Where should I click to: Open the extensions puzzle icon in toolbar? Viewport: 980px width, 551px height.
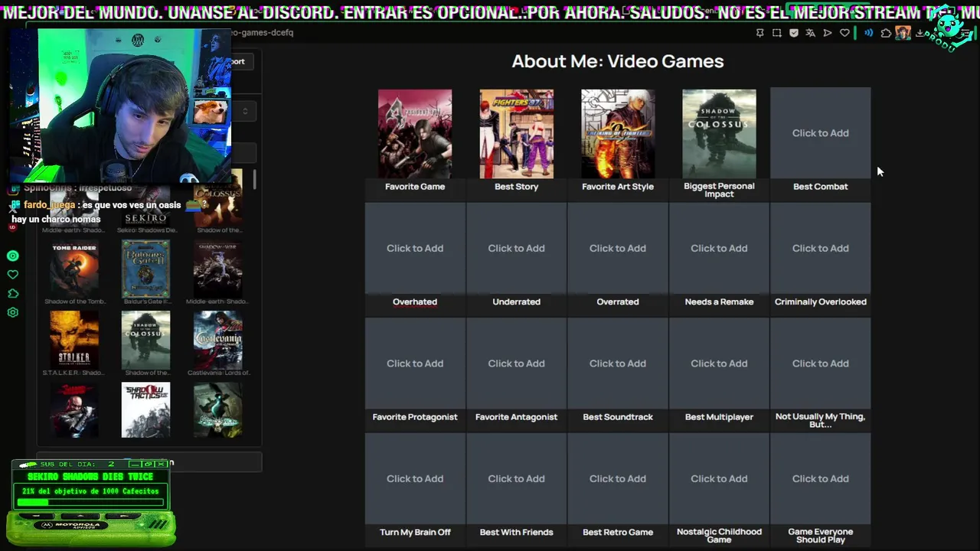click(x=886, y=33)
